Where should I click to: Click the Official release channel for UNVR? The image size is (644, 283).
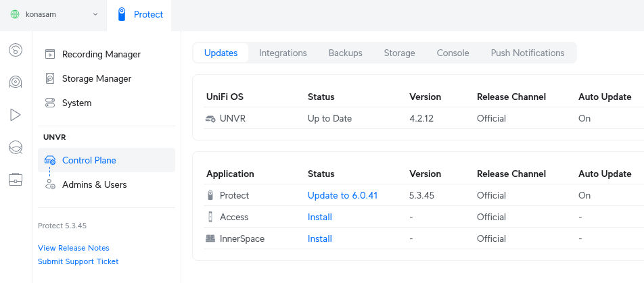pos(491,118)
